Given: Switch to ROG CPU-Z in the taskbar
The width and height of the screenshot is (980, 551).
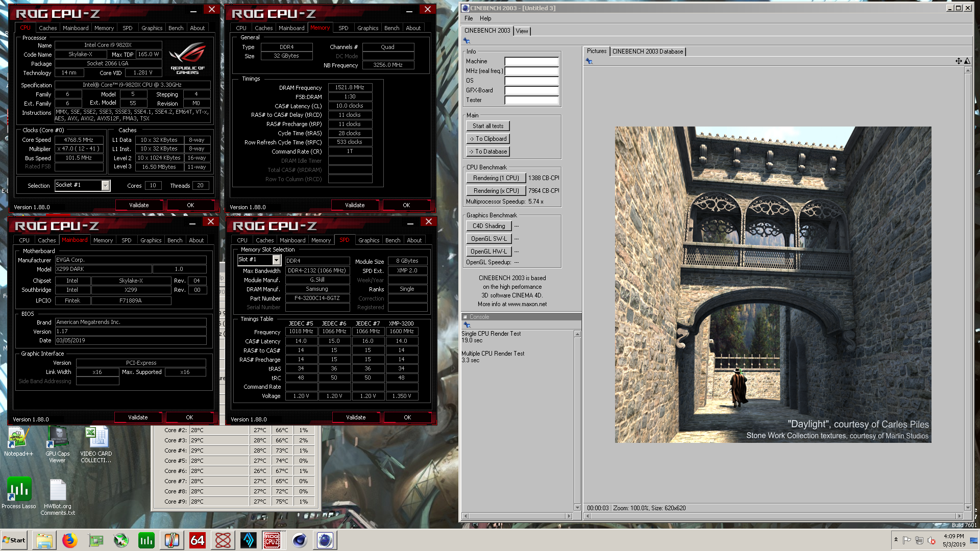Looking at the screenshot, I should point(272,540).
